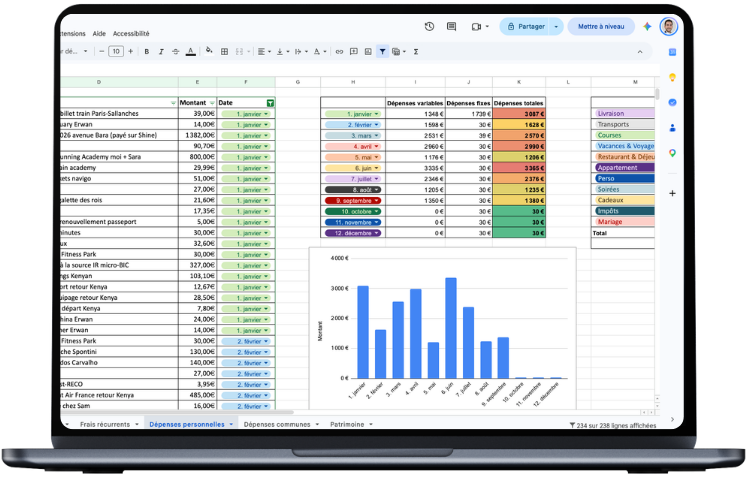This screenshot has height=477, width=747.
Task: Open text wrapping options
Action: 299,51
